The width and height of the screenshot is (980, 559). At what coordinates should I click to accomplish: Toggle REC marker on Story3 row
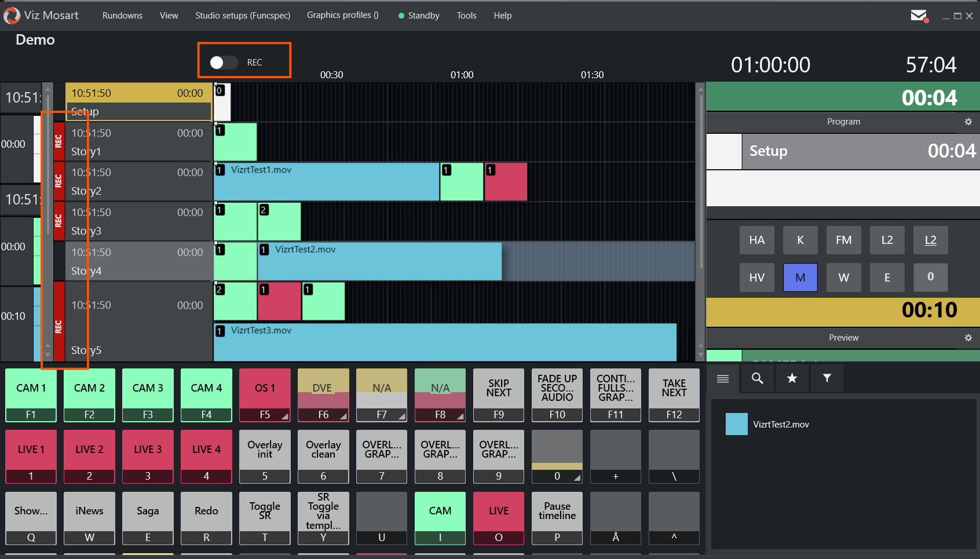click(x=58, y=221)
